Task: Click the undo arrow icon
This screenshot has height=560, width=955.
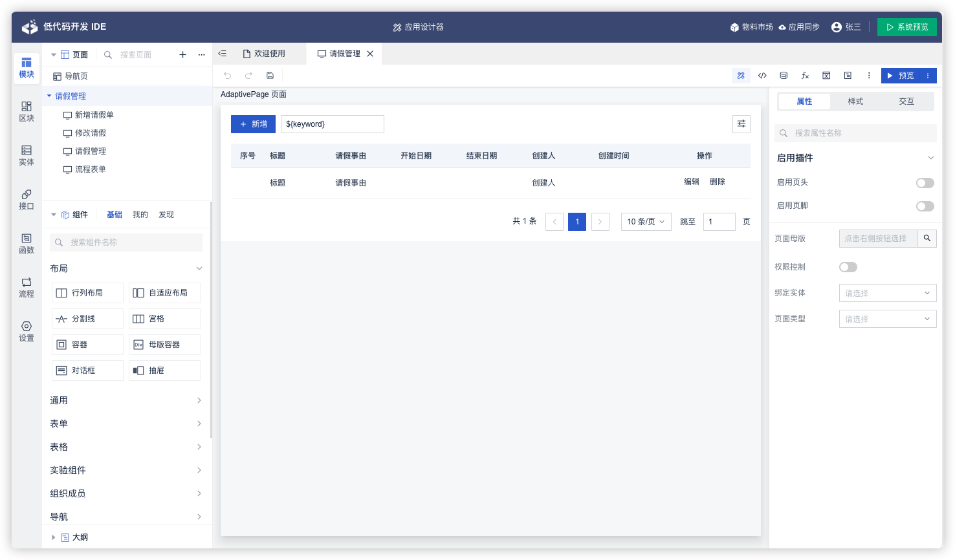Action: (x=227, y=76)
